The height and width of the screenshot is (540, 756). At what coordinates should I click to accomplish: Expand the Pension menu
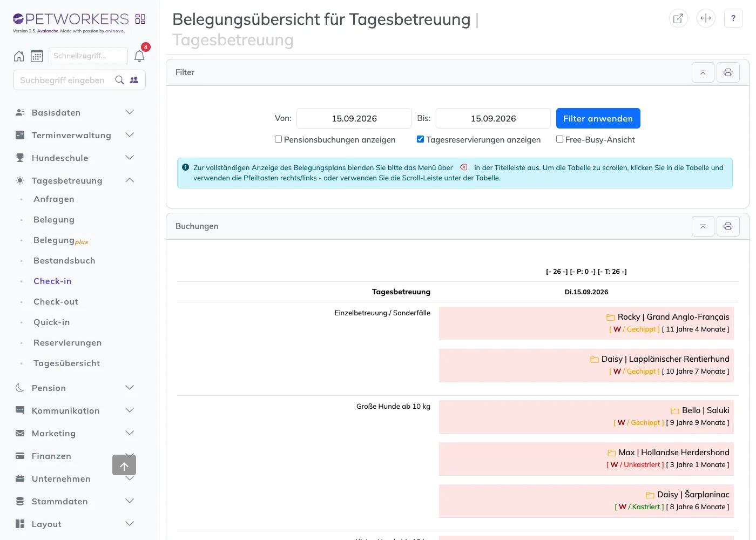tap(75, 388)
